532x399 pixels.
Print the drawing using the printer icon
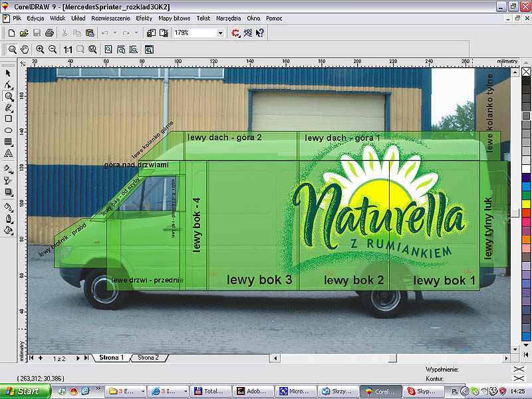click(49, 33)
